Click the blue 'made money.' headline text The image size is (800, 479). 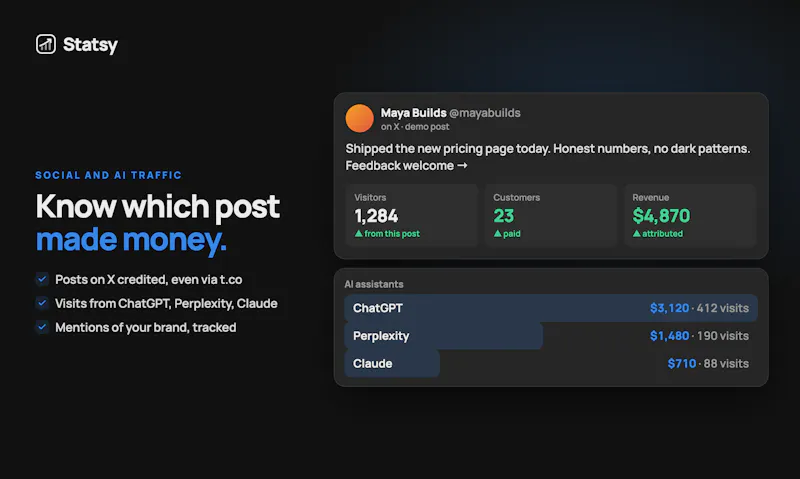tap(131, 239)
